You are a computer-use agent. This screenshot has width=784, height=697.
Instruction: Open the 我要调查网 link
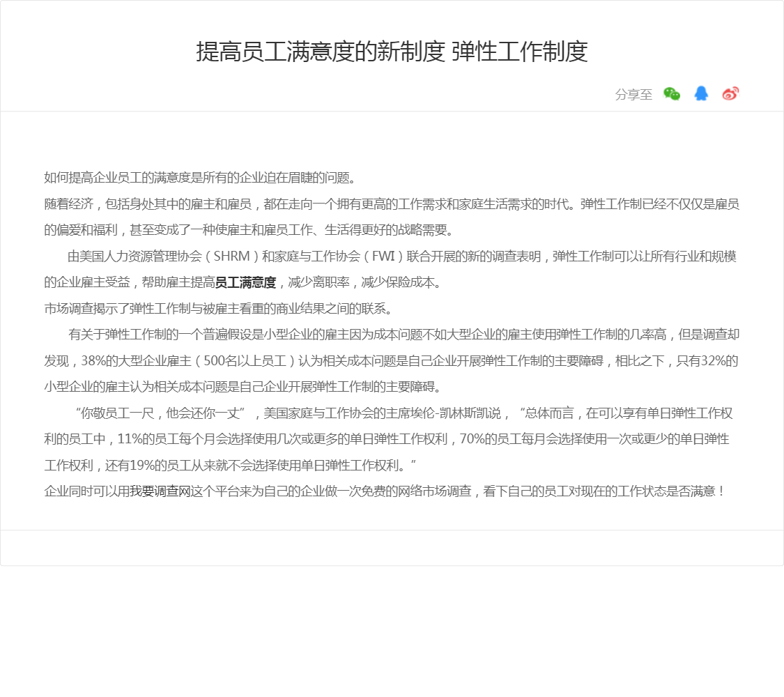[x=160, y=491]
